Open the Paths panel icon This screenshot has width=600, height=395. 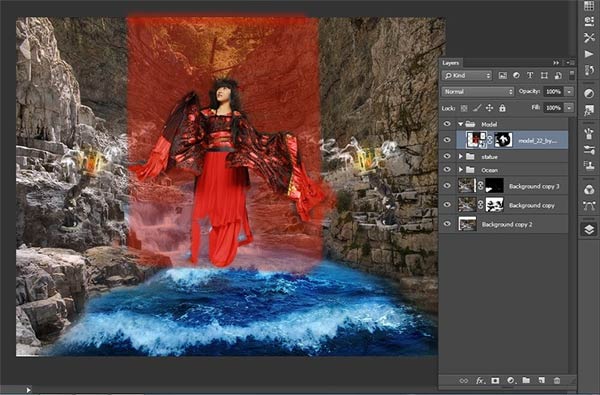coord(589,206)
